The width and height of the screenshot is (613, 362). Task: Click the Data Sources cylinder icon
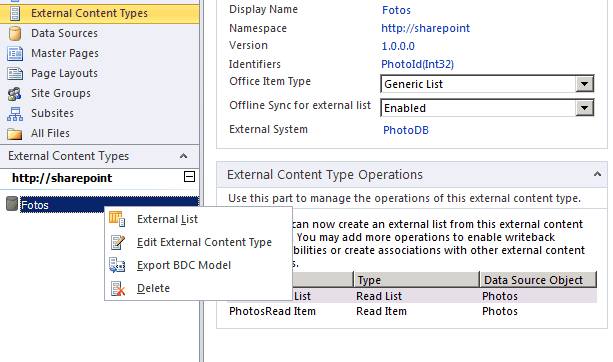click(15, 34)
